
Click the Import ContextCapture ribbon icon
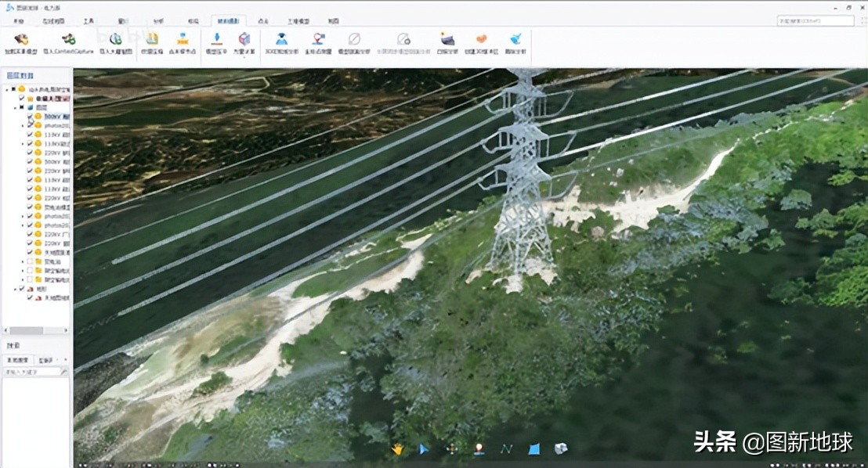[x=69, y=39]
